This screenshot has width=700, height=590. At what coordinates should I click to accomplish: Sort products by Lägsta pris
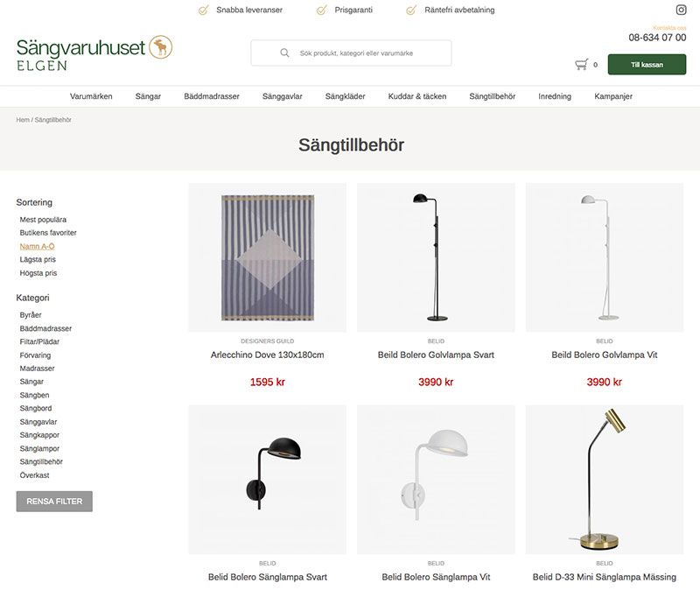point(38,259)
